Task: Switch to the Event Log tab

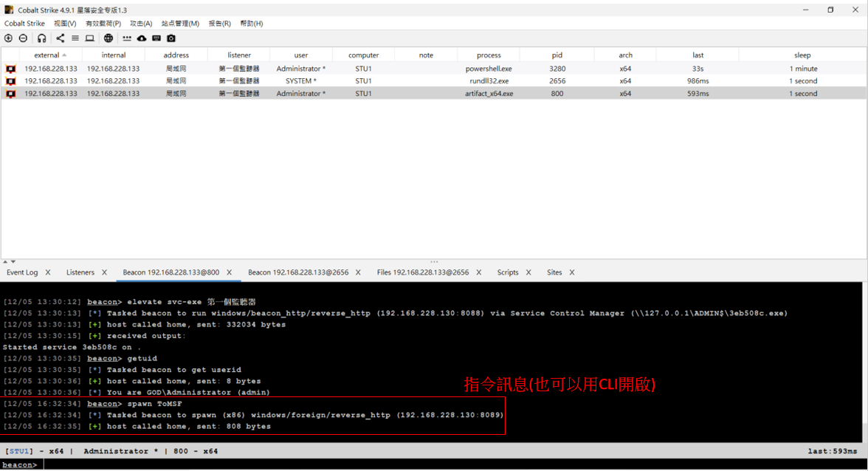Action: [22, 272]
